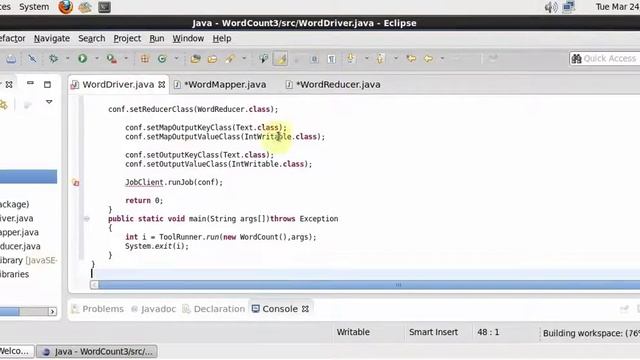The height and width of the screenshot is (360, 640).
Task: Close the WordDriver.java tab
Action: (162, 84)
